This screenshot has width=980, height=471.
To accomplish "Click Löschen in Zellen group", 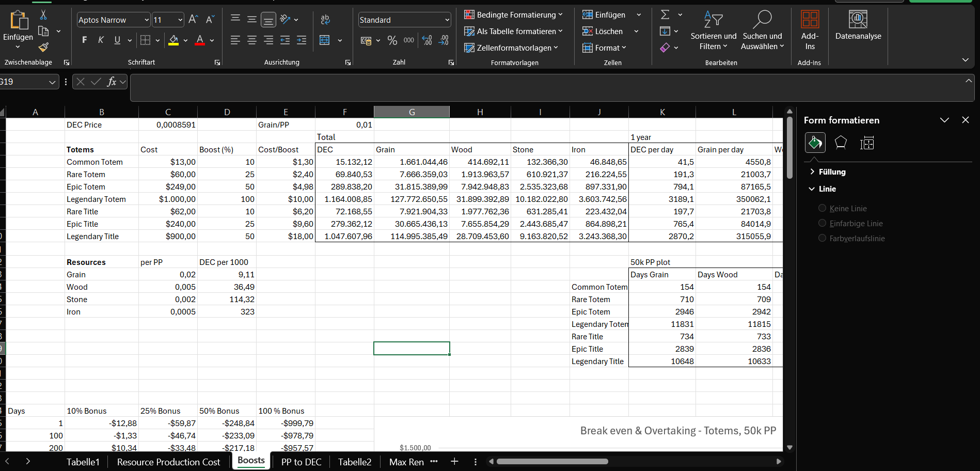I will [603, 31].
